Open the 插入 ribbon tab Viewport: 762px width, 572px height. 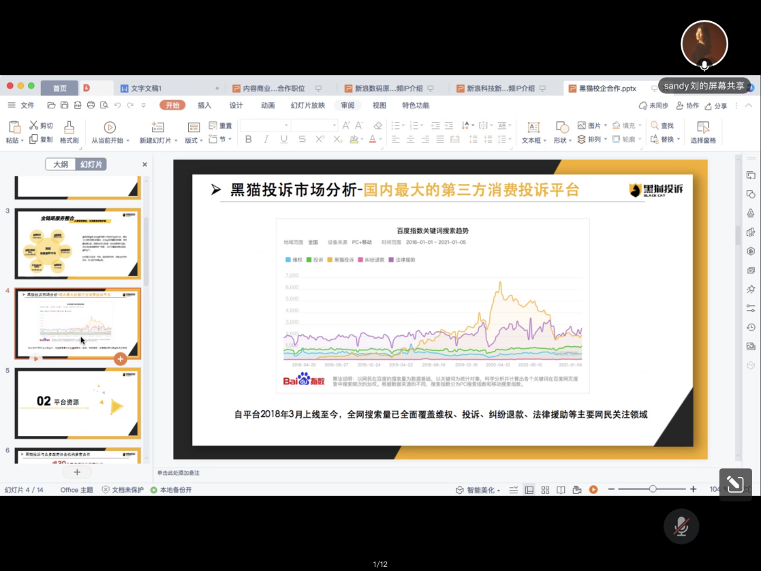204,105
